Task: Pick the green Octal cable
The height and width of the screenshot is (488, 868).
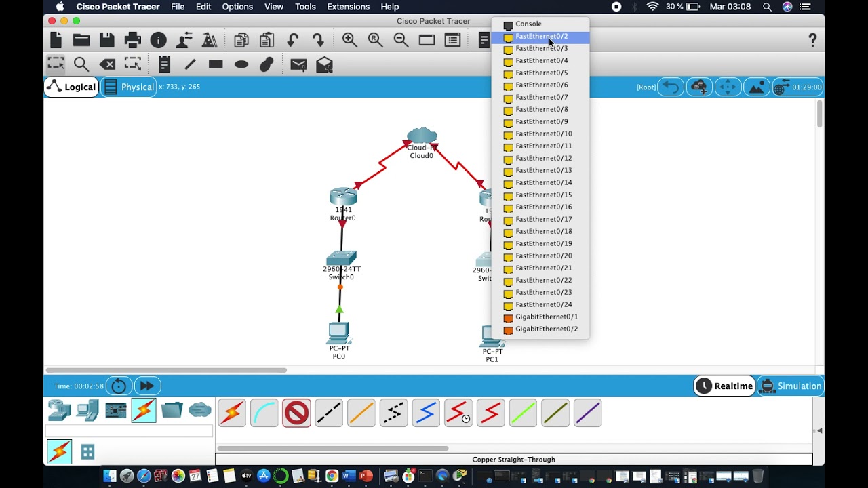Action: pyautogui.click(x=524, y=412)
